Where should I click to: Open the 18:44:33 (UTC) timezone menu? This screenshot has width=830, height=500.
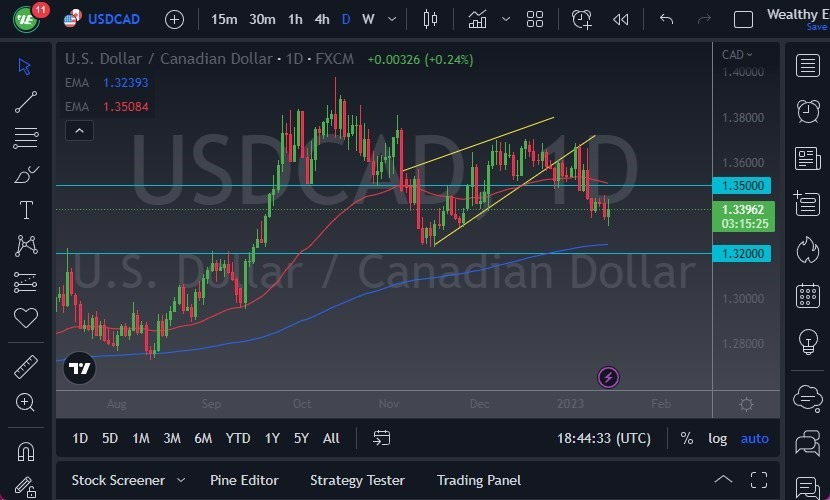coord(603,438)
